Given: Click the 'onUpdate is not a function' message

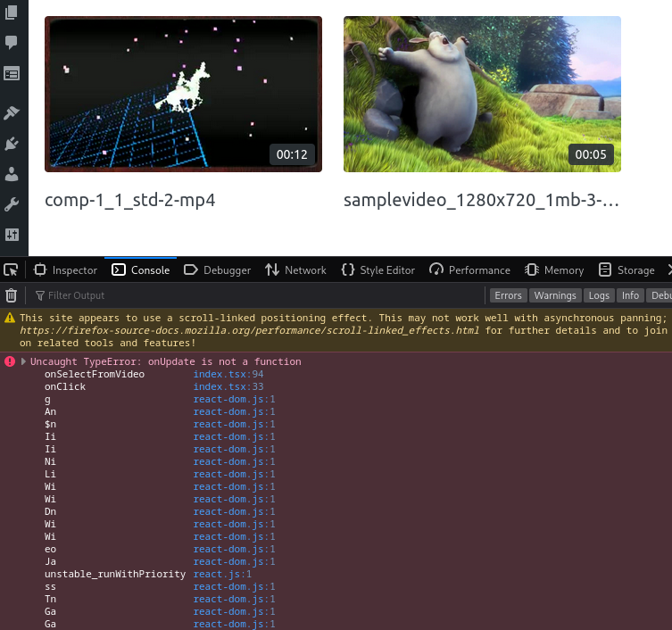Looking at the screenshot, I should [x=225, y=361].
